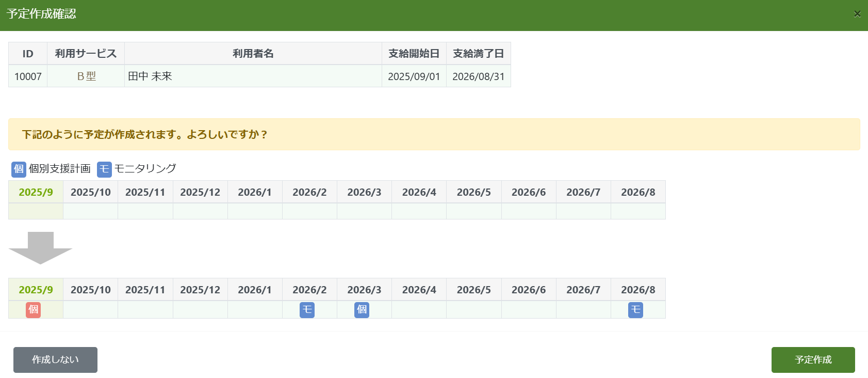Click the モ monitoring icon under 2026/2
Image resolution: width=868 pixels, height=378 pixels.
(307, 309)
